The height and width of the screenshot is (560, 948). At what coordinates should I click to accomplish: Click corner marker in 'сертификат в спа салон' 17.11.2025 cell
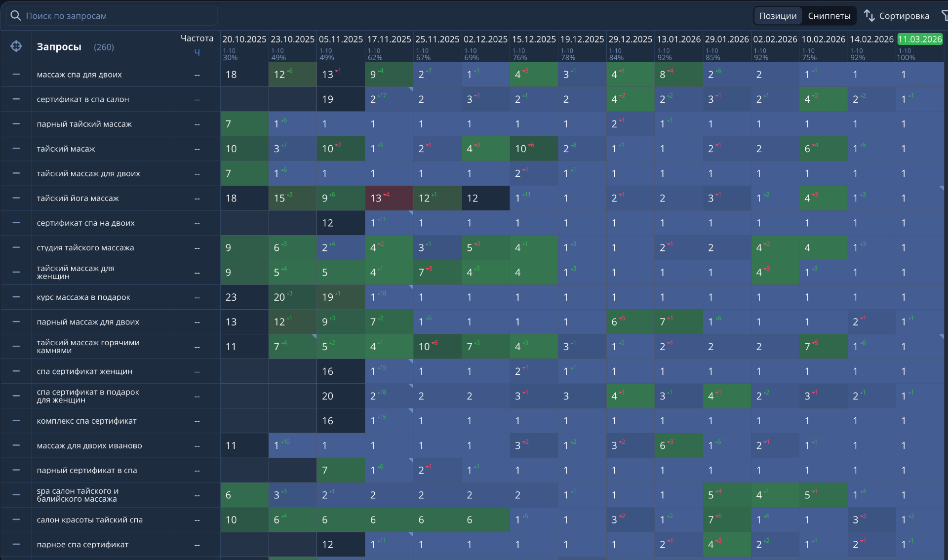click(411, 89)
